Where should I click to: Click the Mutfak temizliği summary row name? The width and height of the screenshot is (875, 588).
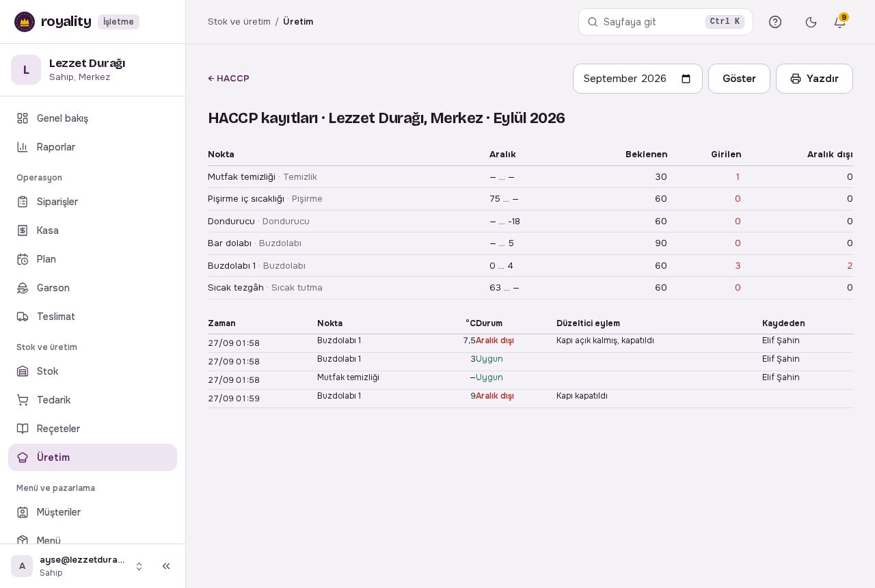(241, 177)
